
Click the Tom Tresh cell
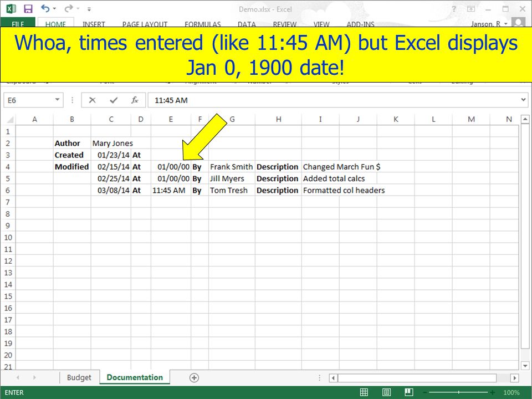click(x=232, y=190)
